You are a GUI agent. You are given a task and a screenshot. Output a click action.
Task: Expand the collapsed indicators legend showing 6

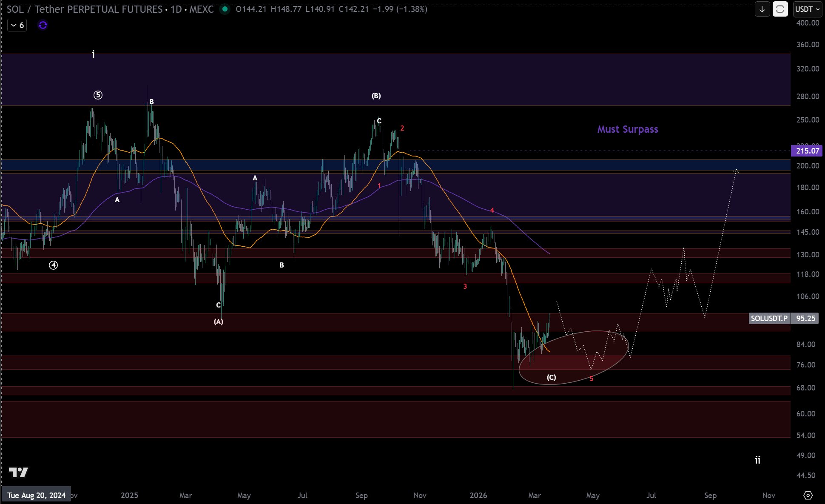[x=17, y=25]
